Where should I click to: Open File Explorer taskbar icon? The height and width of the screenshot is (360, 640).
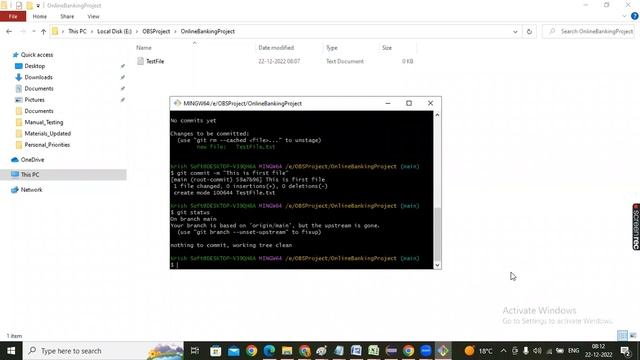(x=287, y=351)
